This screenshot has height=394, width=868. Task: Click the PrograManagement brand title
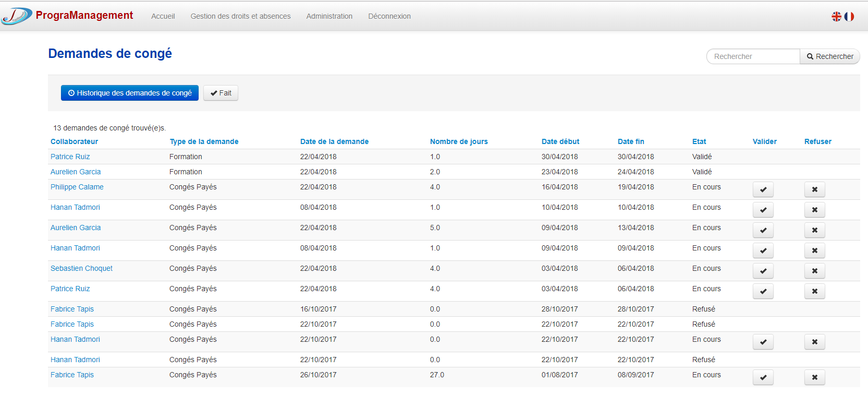point(84,15)
